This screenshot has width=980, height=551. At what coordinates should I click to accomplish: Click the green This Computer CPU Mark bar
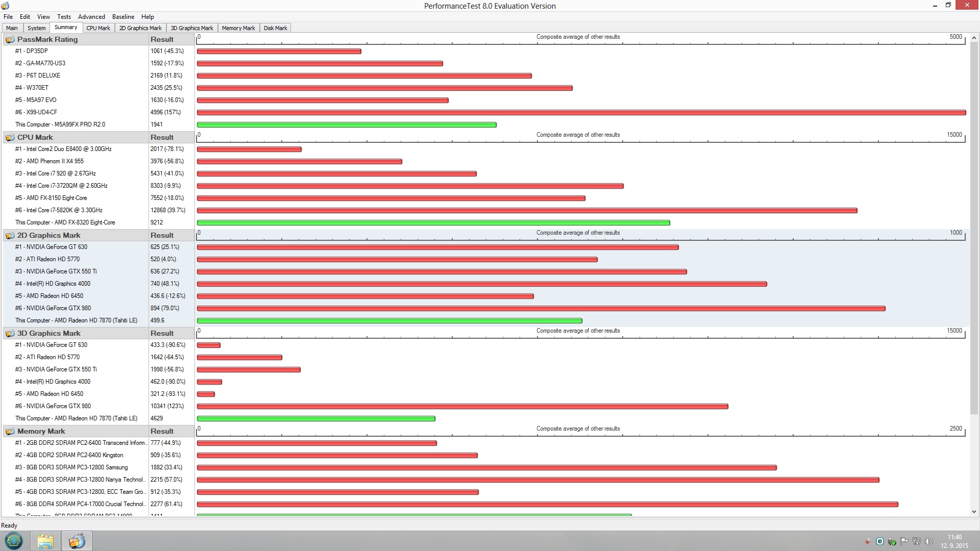click(x=433, y=223)
